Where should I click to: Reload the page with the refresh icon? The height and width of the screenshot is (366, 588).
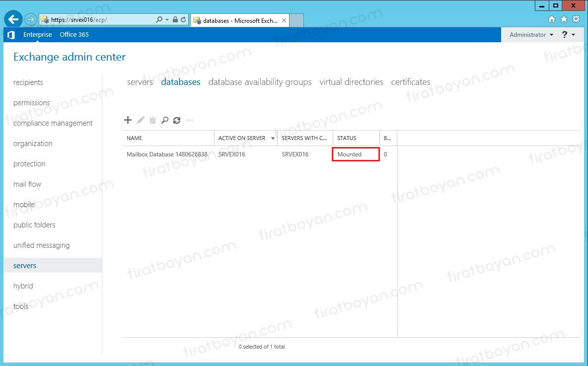(183, 19)
